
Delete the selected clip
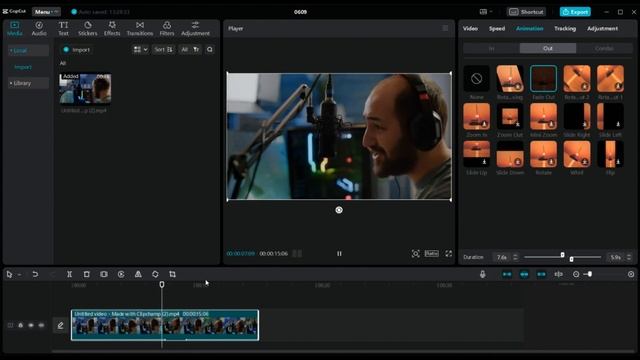coord(87,274)
